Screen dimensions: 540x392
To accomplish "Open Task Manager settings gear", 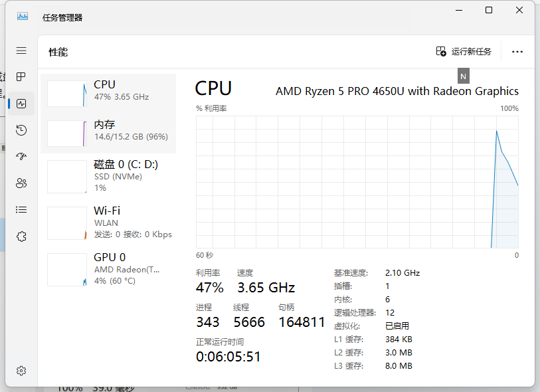I will (21, 371).
